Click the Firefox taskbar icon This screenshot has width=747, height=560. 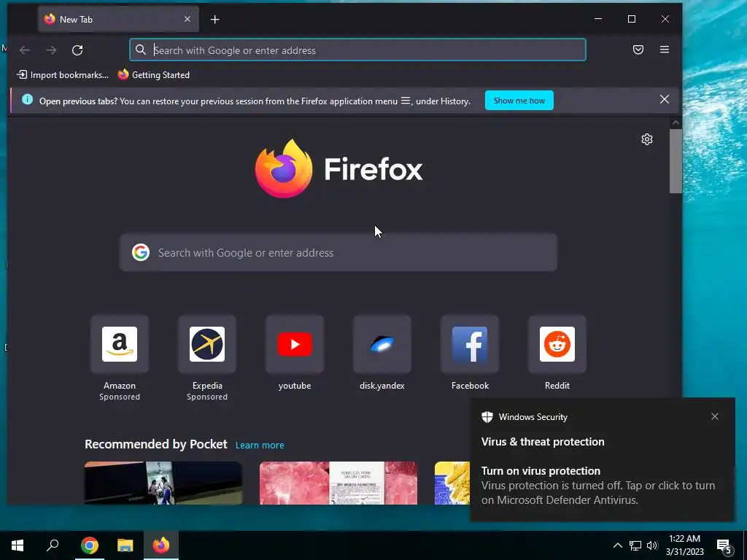161,545
